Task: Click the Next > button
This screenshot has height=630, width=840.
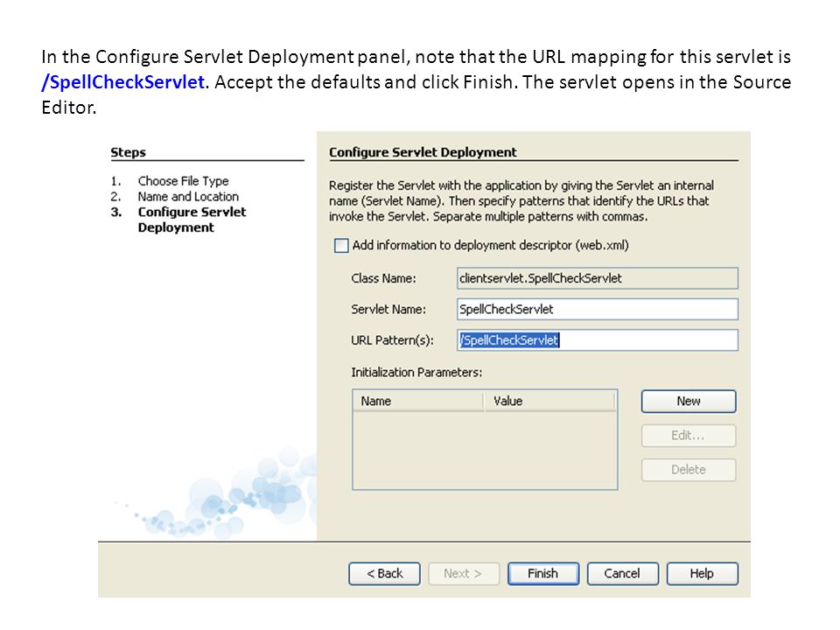Action: pyautogui.click(x=464, y=574)
